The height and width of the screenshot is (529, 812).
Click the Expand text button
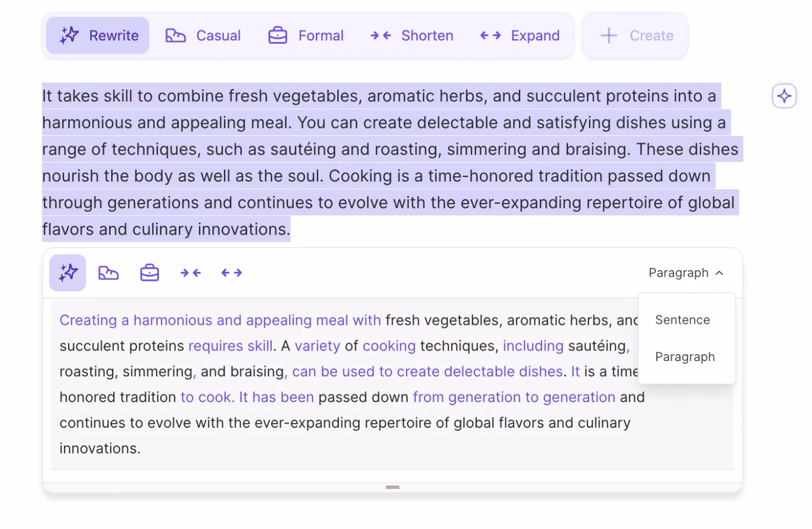(520, 36)
